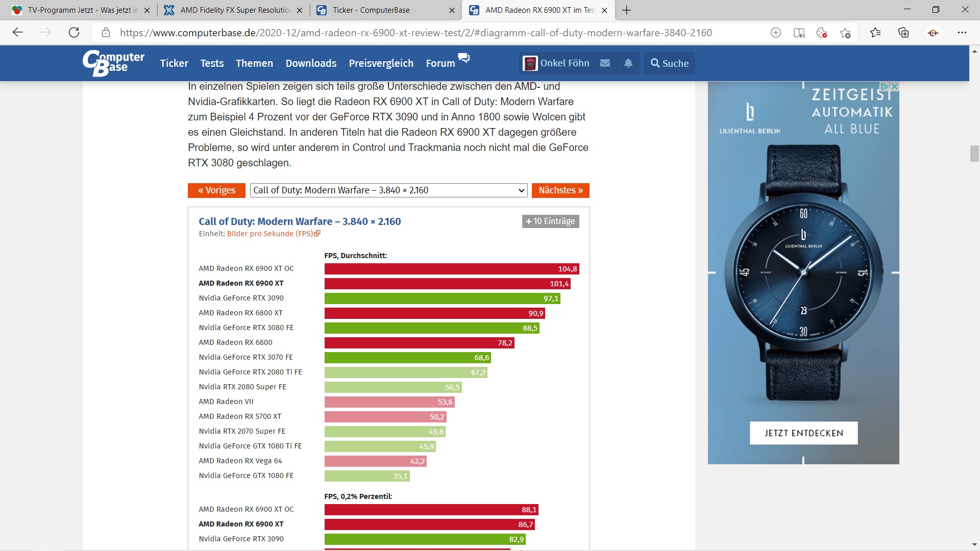
Task: Open browser settings three-dots menu
Action: click(962, 33)
